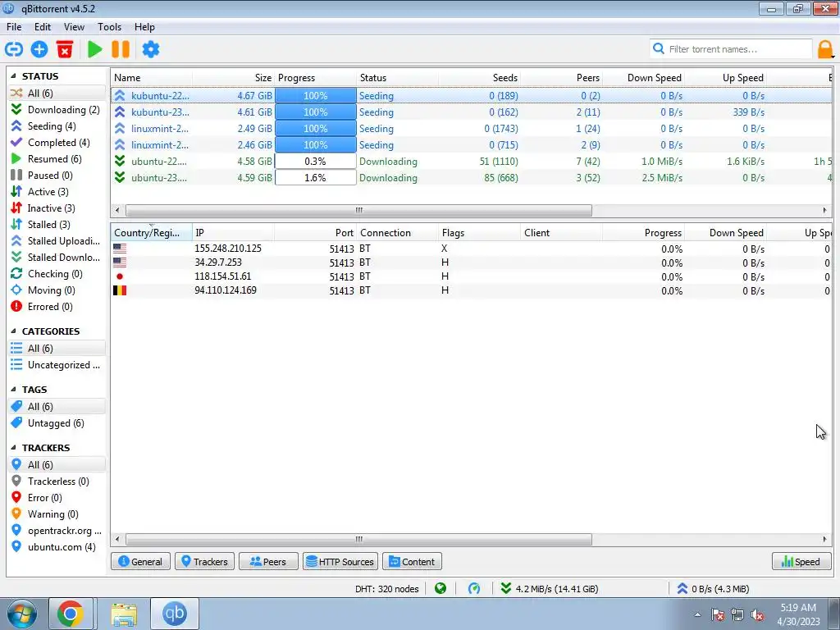Open the Edit menu
Image resolution: width=840 pixels, height=630 pixels.
(x=43, y=27)
